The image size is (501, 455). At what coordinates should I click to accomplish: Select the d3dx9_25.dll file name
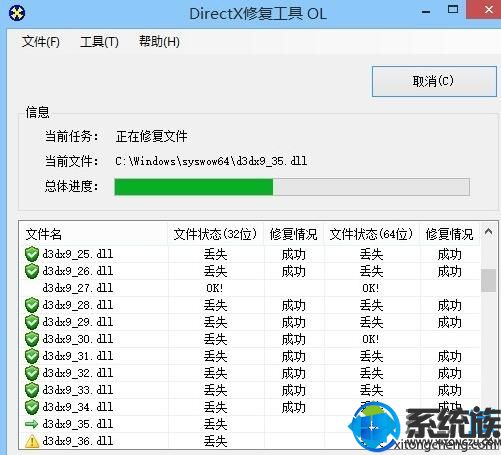(78, 254)
